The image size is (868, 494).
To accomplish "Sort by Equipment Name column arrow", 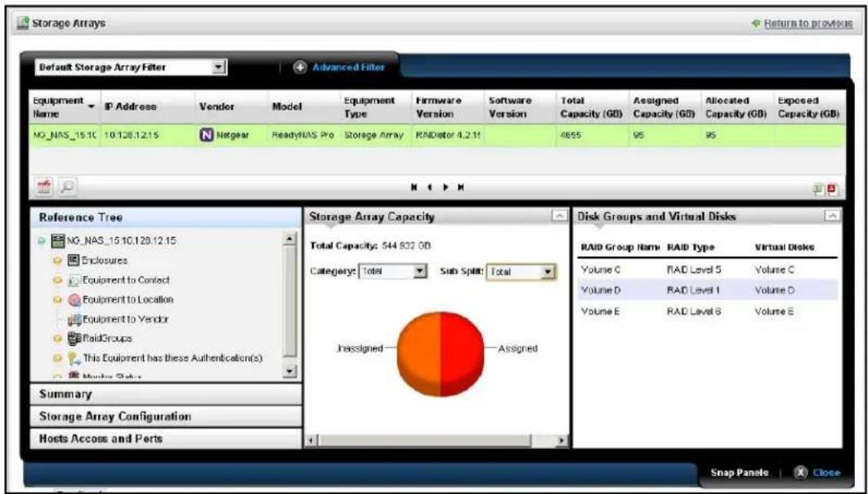I will (92, 106).
